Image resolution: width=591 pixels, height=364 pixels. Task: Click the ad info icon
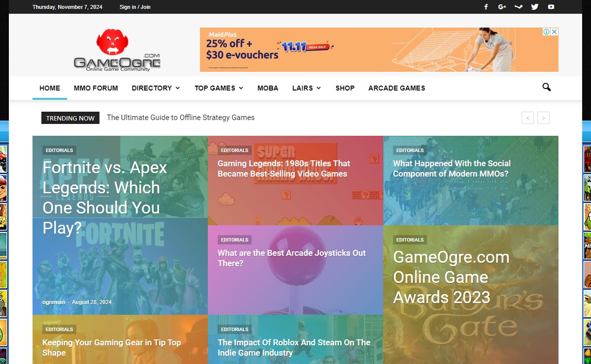(x=546, y=31)
